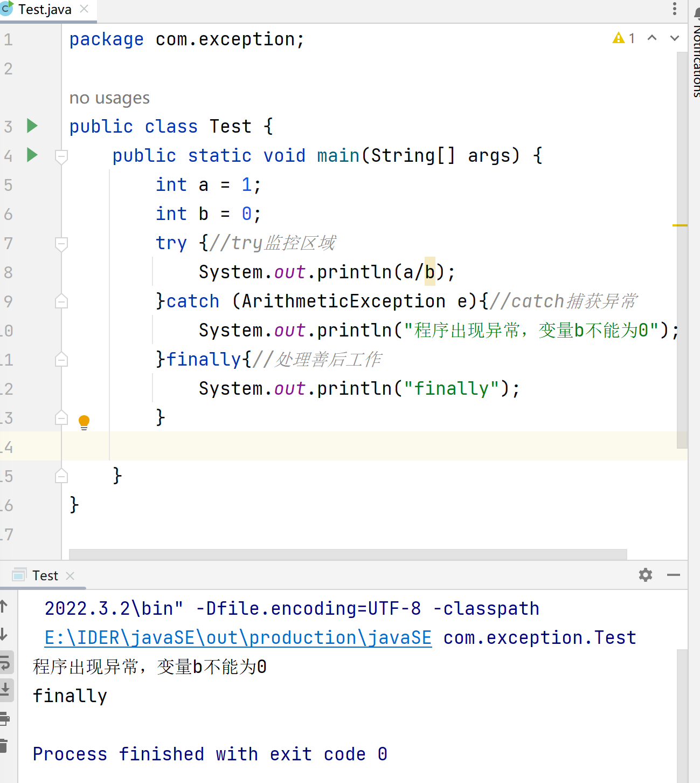Click "-Dfile.encoding=UTF-8" in the console
This screenshot has width=700, height=783.
pyautogui.click(x=308, y=609)
